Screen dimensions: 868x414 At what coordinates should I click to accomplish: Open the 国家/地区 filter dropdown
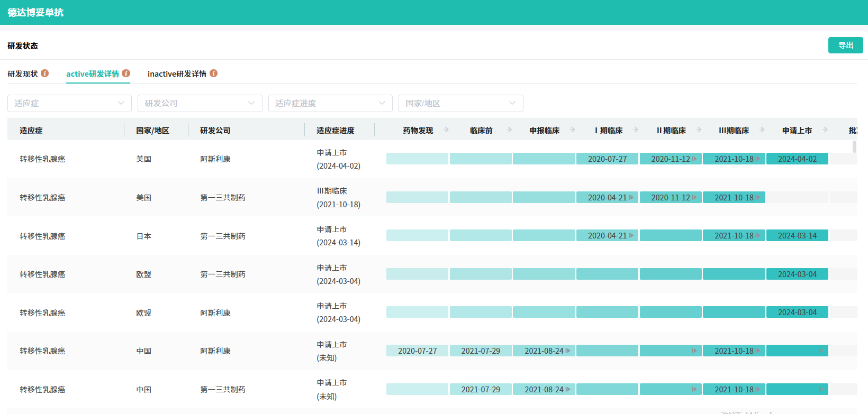tap(460, 103)
